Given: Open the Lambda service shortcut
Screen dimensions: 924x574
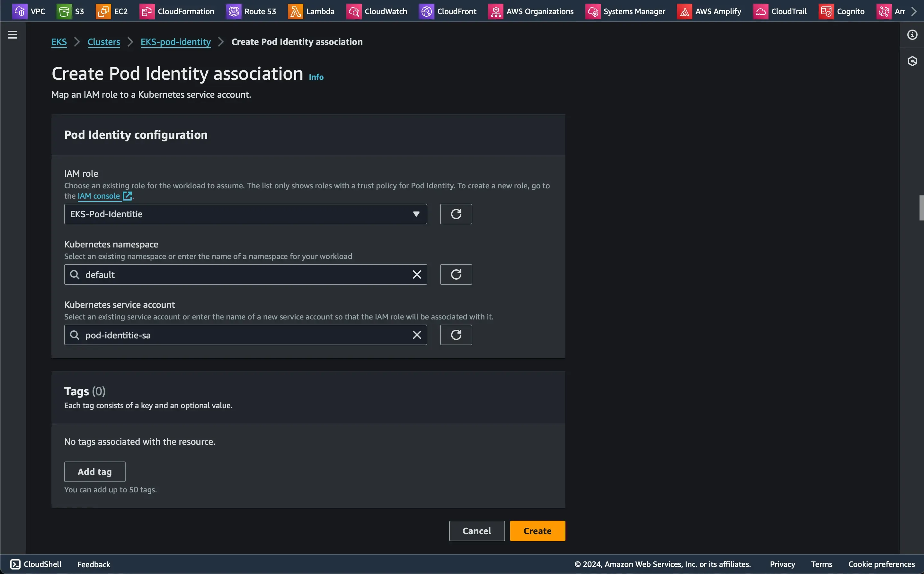Looking at the screenshot, I should [x=311, y=11].
